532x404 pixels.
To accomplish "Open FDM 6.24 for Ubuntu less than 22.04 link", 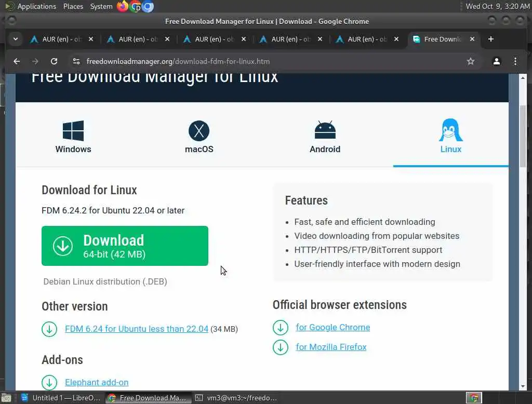I will pos(137,329).
